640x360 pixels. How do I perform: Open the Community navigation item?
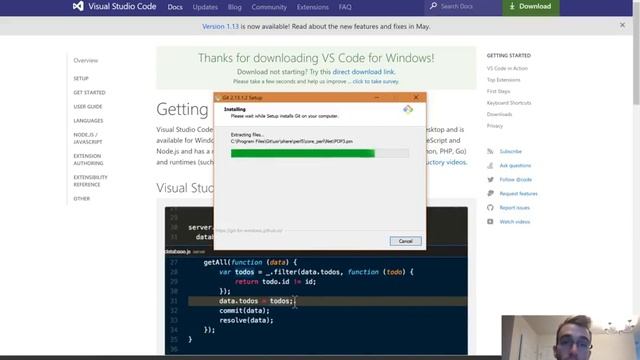click(x=269, y=7)
